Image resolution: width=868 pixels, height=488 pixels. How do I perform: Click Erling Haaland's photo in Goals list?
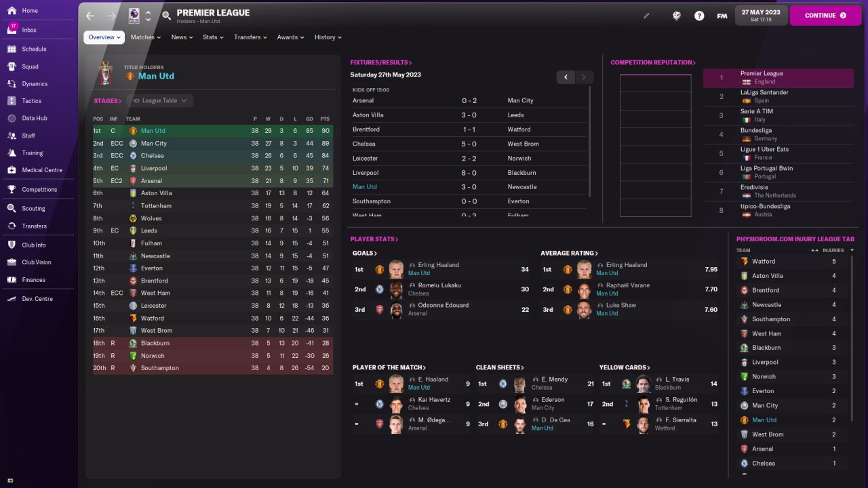click(x=397, y=269)
